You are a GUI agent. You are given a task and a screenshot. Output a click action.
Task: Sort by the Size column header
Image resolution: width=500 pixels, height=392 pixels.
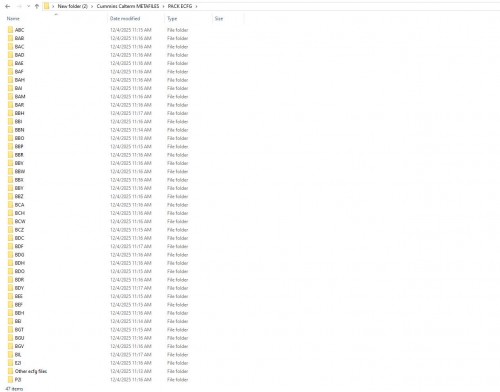click(x=219, y=19)
